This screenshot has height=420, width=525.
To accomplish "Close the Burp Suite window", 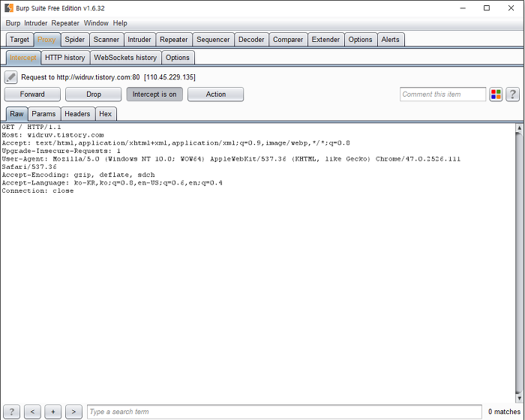I will [x=511, y=8].
